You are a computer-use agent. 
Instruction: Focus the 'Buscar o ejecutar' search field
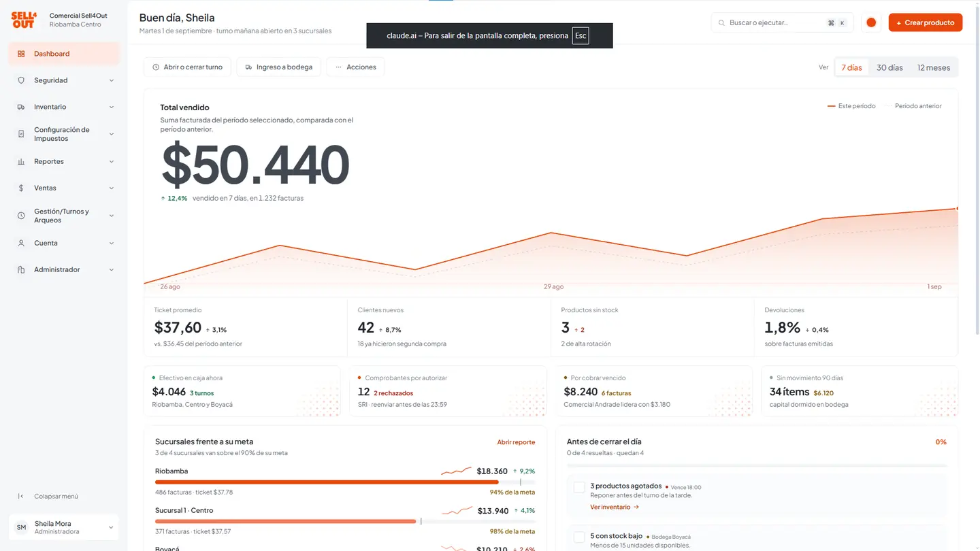click(x=782, y=22)
